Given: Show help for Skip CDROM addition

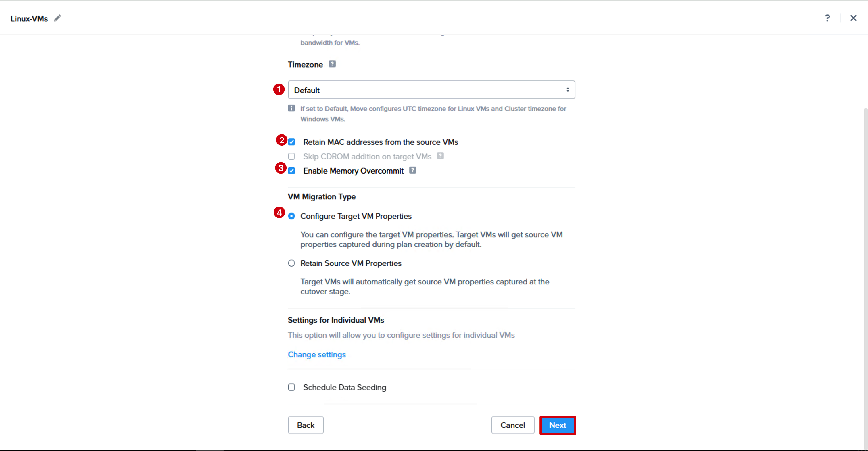Looking at the screenshot, I should pyautogui.click(x=440, y=156).
